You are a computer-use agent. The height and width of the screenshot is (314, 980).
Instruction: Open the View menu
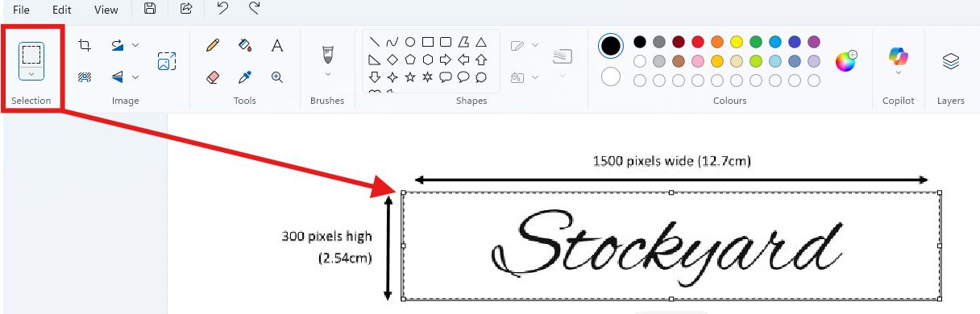tap(106, 10)
